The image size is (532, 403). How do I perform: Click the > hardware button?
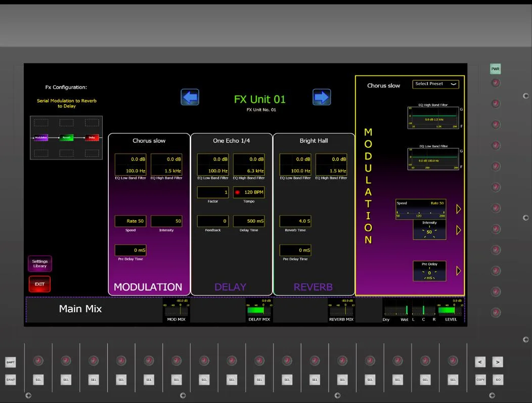pos(498,362)
